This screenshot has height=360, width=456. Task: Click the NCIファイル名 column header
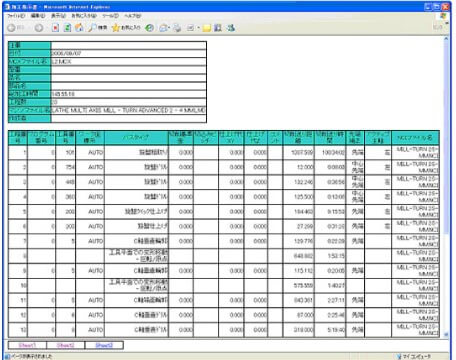415,137
